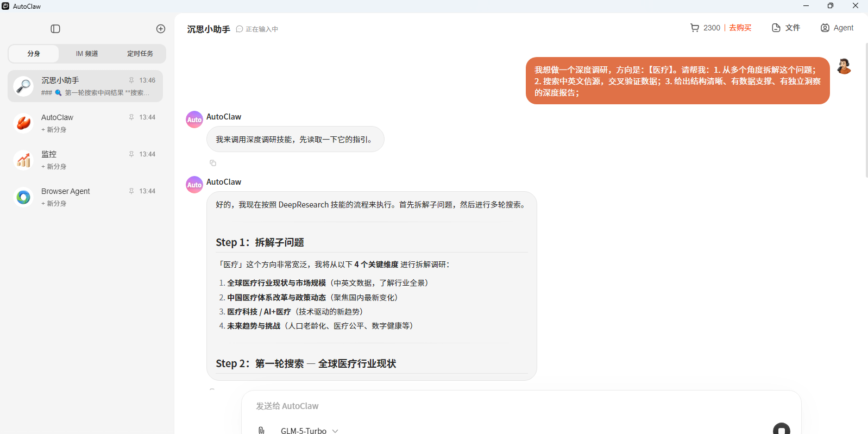This screenshot has height=434, width=868.
Task: Toggle pin on 沉思小助手 conversation
Action: pyautogui.click(x=131, y=80)
